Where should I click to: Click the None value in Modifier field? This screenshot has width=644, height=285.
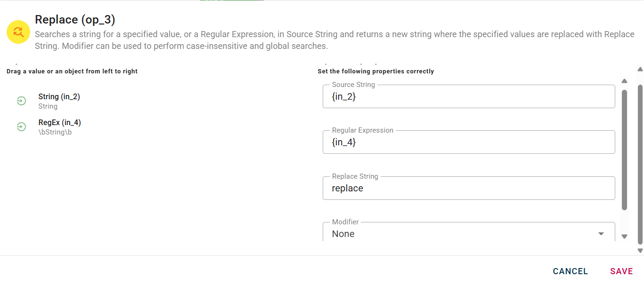(x=343, y=234)
